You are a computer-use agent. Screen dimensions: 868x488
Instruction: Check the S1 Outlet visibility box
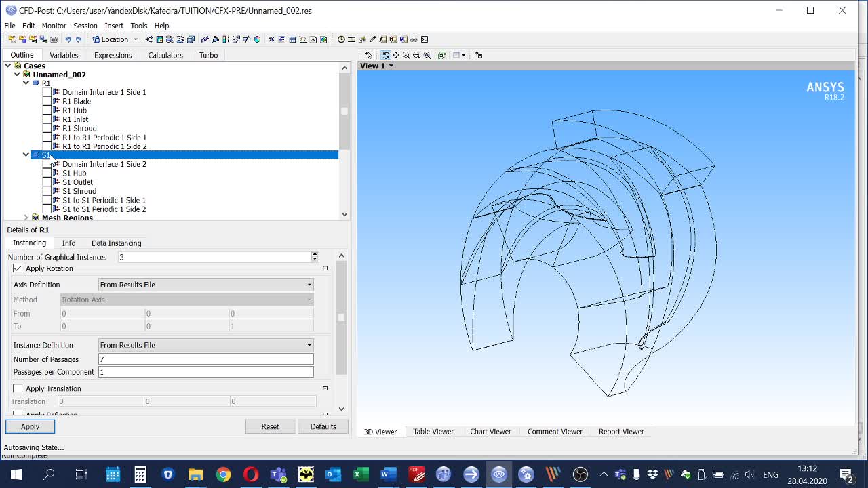pos(47,182)
